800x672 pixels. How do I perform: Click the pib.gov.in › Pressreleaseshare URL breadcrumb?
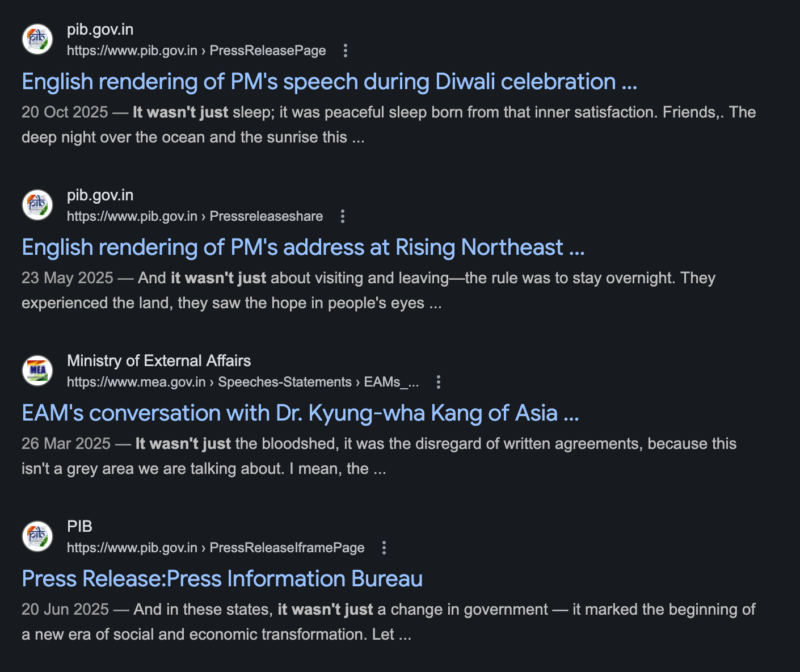(x=195, y=216)
